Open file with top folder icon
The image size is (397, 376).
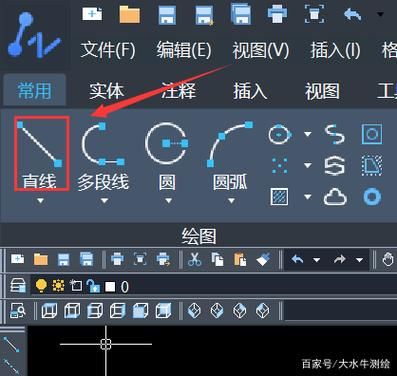[x=130, y=14]
